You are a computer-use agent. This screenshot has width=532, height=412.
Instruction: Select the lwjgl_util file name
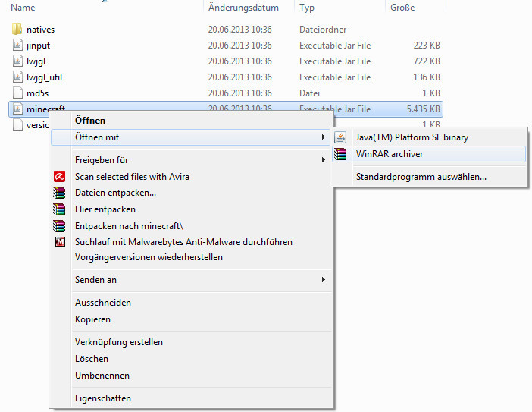point(44,77)
